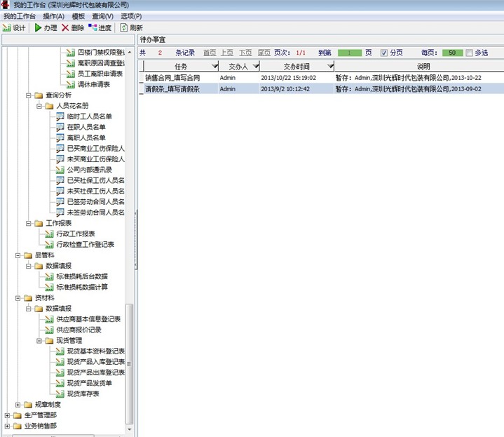Click the 首页 (first page) link

point(209,53)
